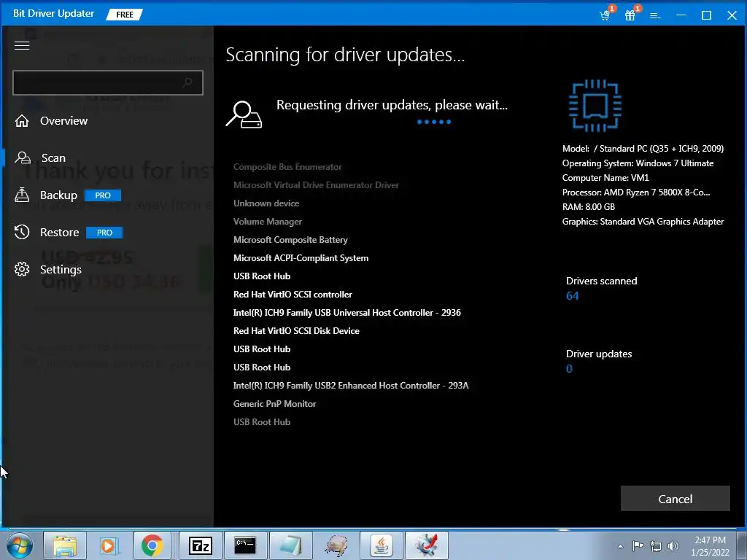The image size is (747, 560).
Task: Click the Restore clock icon
Action: pos(22,232)
